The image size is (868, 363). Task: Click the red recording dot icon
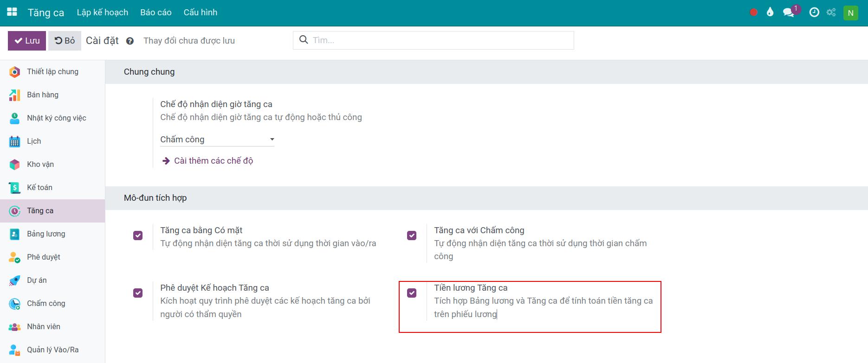[x=754, y=13]
